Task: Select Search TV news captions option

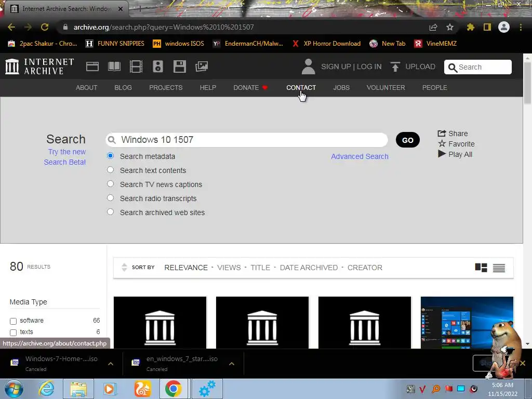Action: pyautogui.click(x=110, y=183)
